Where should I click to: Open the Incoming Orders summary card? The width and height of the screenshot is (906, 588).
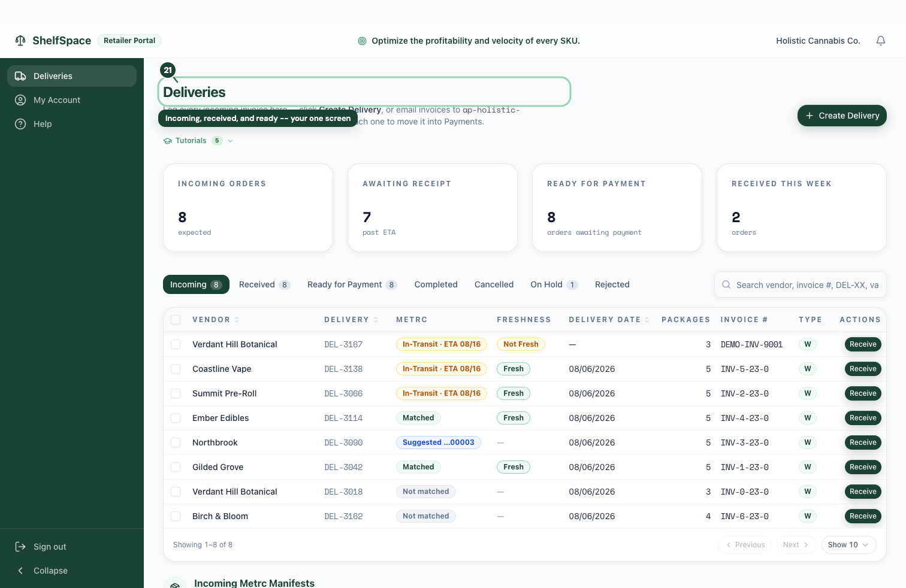pos(248,208)
